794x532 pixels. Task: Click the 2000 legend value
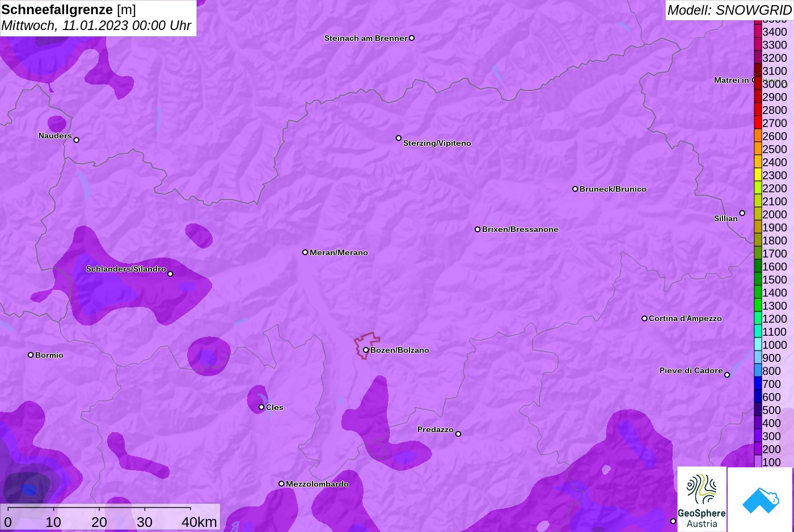(x=775, y=214)
